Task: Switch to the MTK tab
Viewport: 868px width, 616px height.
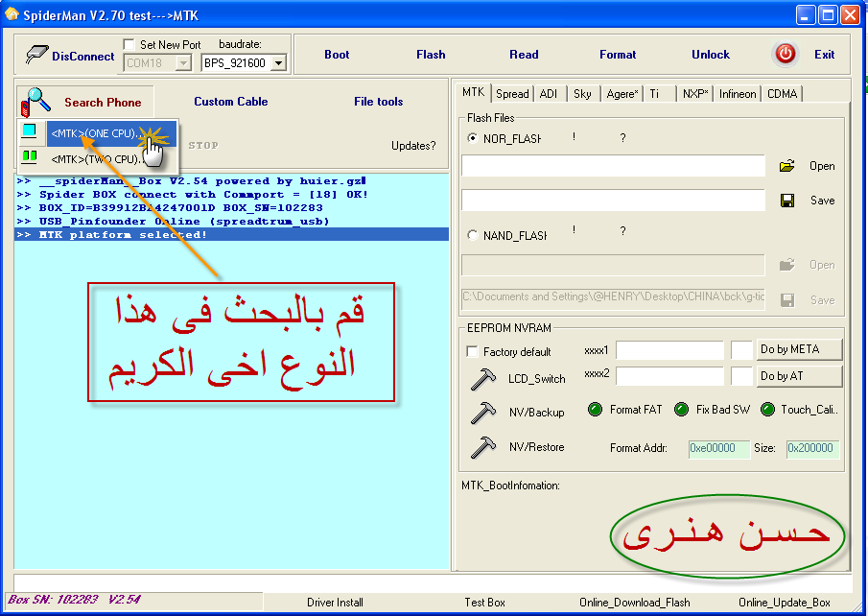Action: pos(473,92)
